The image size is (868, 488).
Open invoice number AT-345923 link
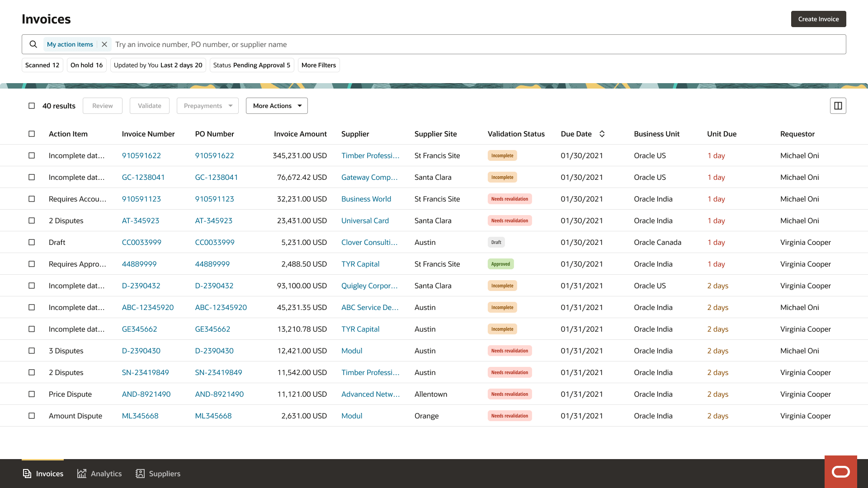pos(141,221)
